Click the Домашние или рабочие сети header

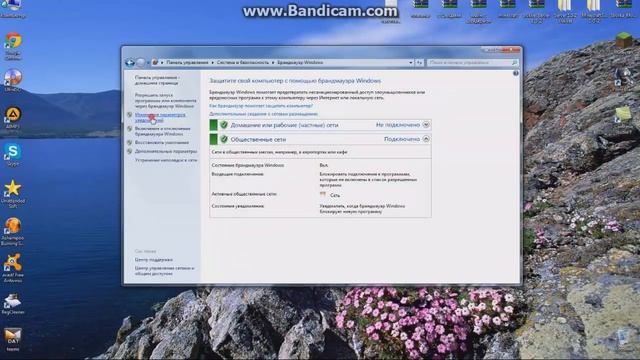click(x=284, y=125)
